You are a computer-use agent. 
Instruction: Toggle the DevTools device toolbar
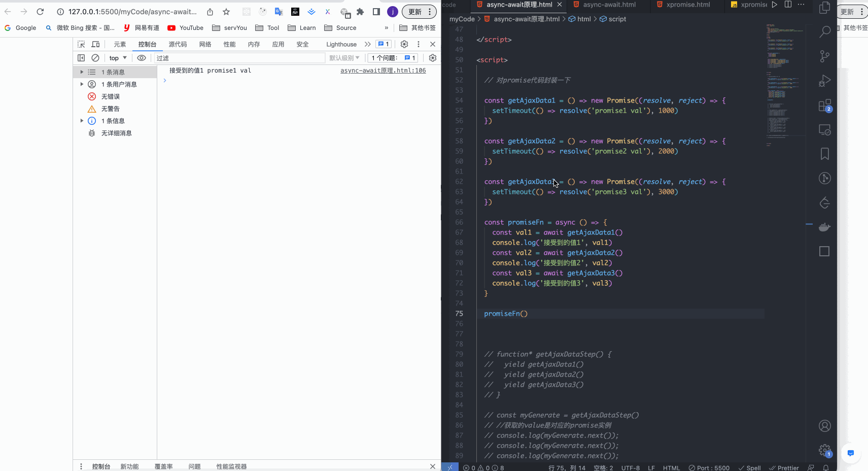pyautogui.click(x=95, y=44)
